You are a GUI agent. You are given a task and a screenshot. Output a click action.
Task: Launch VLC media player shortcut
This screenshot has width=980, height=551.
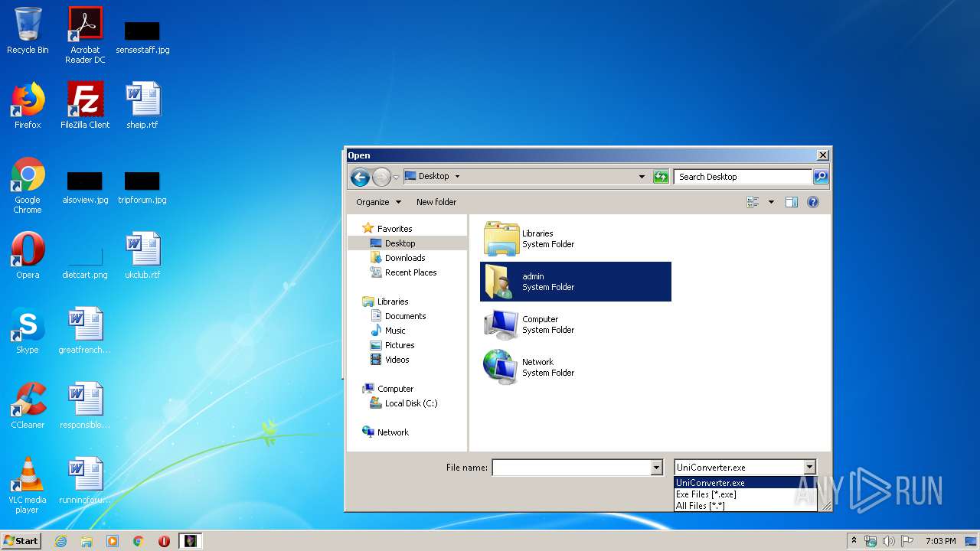click(x=28, y=485)
